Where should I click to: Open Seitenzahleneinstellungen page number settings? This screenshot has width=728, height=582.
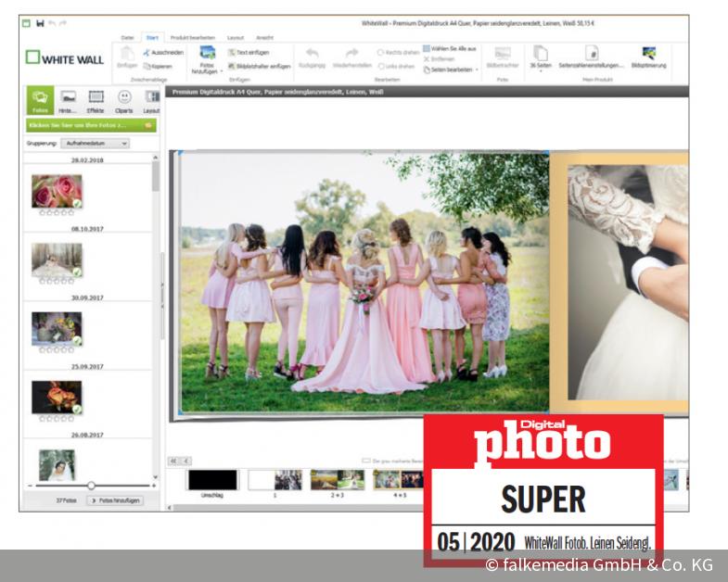coord(590,57)
